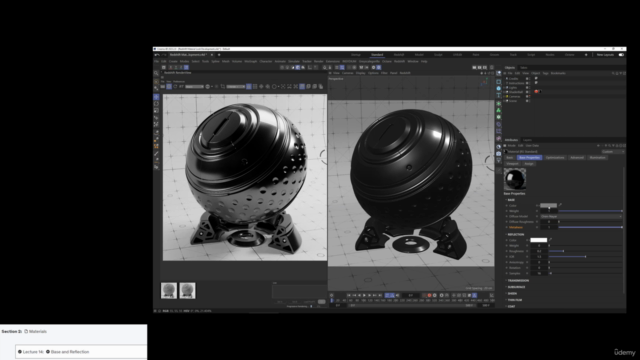640x360 pixels.
Task: Open the File menu in main menu bar
Action: (x=156, y=62)
